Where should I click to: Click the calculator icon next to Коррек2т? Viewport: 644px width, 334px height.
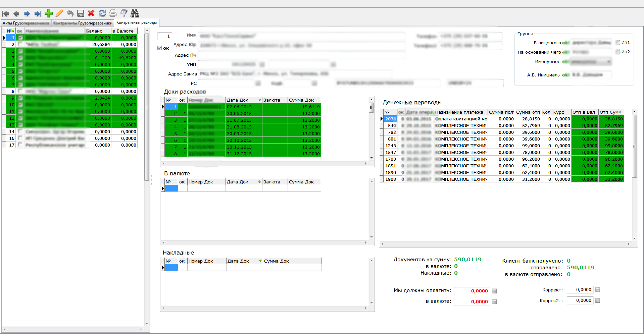598,300
